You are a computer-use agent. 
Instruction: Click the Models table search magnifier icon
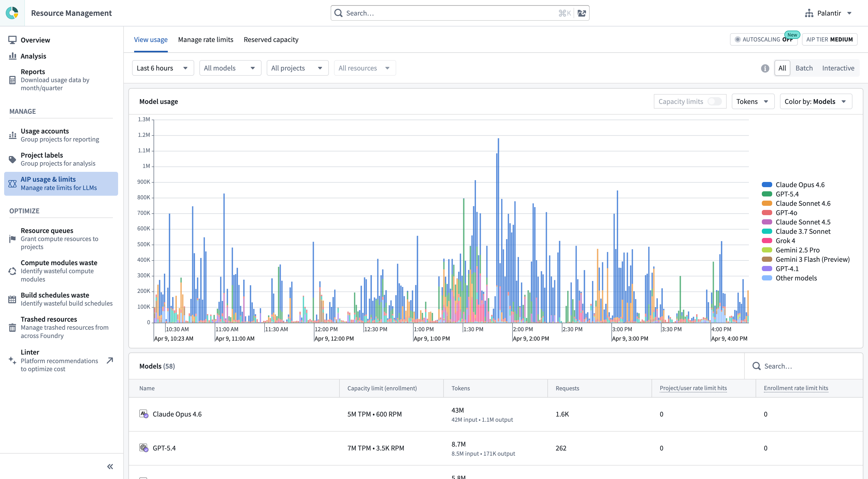(x=756, y=366)
